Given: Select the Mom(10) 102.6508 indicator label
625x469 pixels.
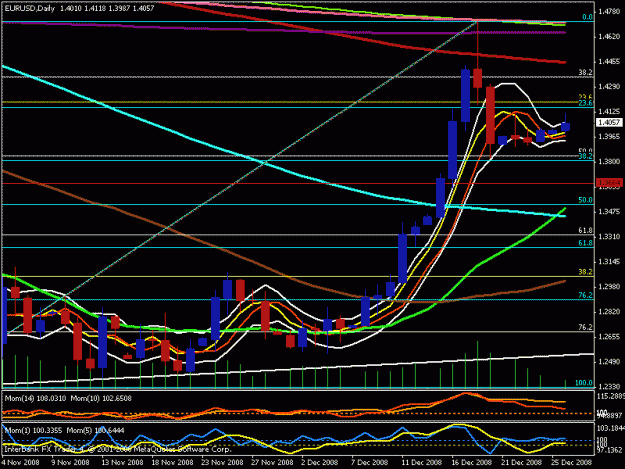Looking at the screenshot, I should (x=101, y=398).
